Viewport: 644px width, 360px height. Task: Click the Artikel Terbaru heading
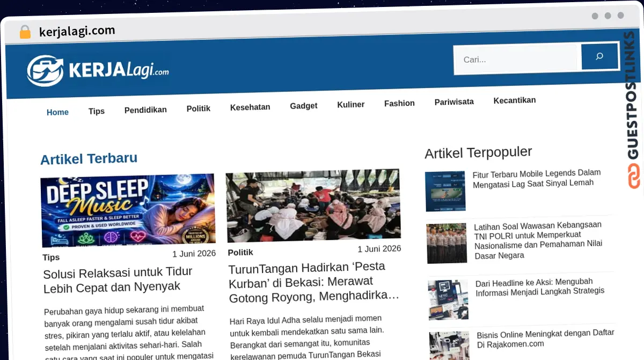89,159
